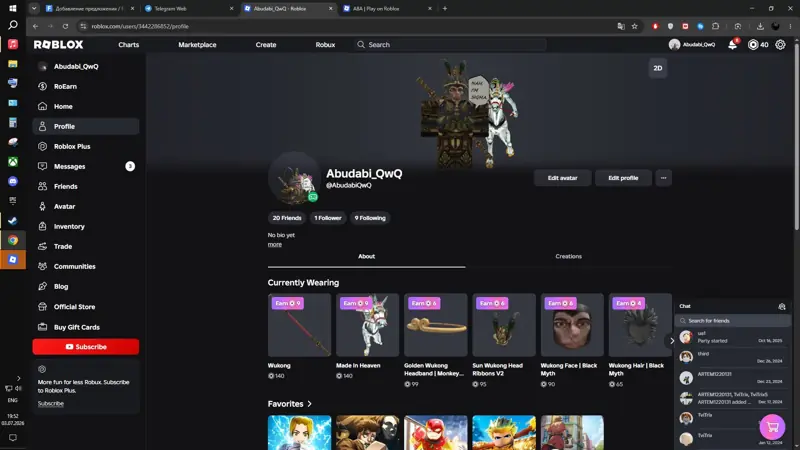This screenshot has height=450, width=800.
Task: Show next Currently Wearing items arrow
Action: 671,340
